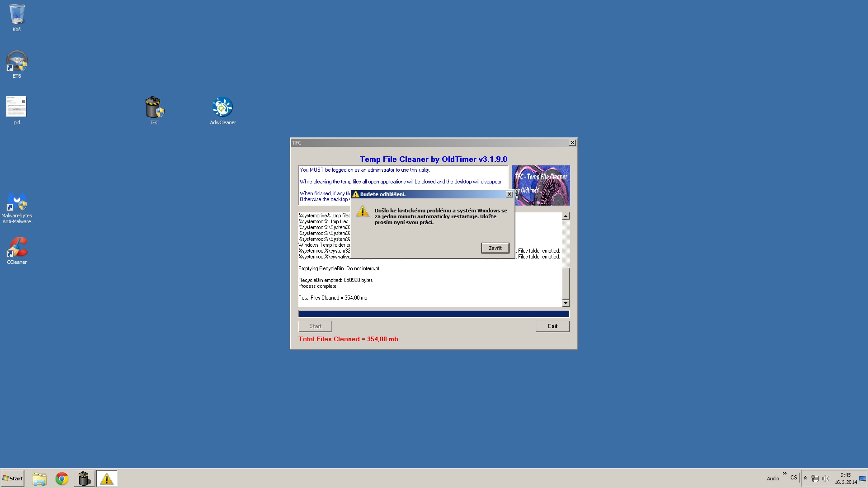Screen dimensions: 868x488
Task: Click the warning triangle in the dialog
Action: point(363,211)
